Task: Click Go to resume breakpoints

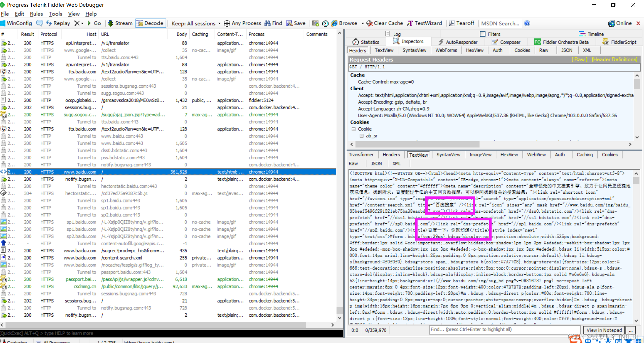Action: pos(94,23)
